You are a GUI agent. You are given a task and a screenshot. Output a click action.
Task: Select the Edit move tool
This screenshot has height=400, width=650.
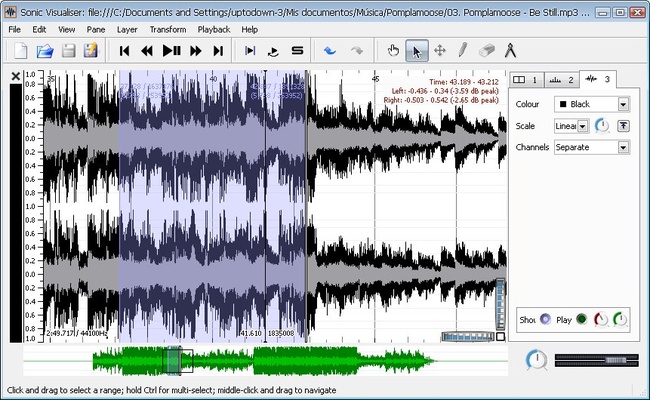439,51
